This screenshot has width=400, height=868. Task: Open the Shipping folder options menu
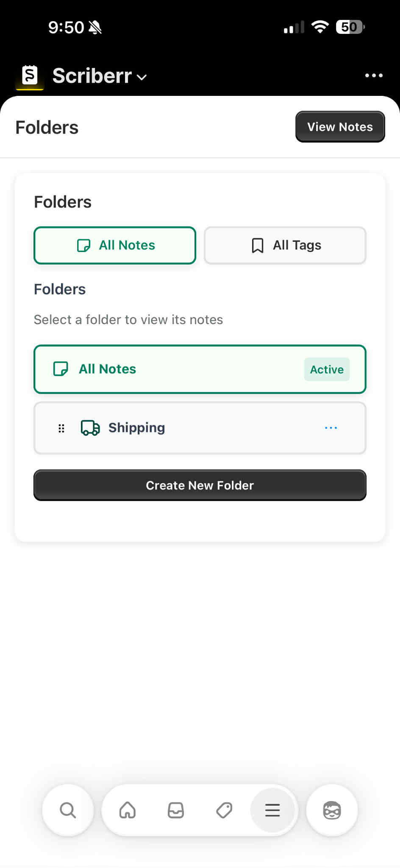(x=331, y=428)
